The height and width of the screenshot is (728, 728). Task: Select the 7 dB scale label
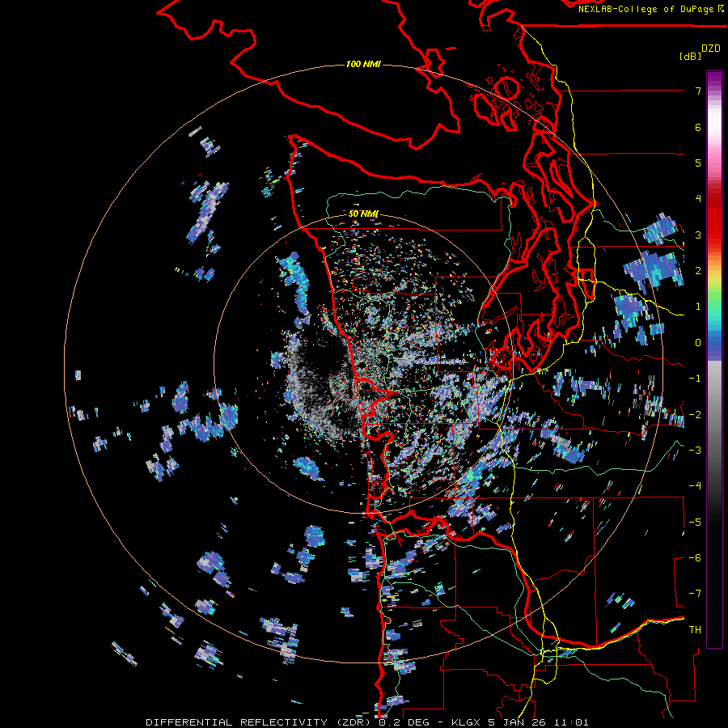coord(698,91)
